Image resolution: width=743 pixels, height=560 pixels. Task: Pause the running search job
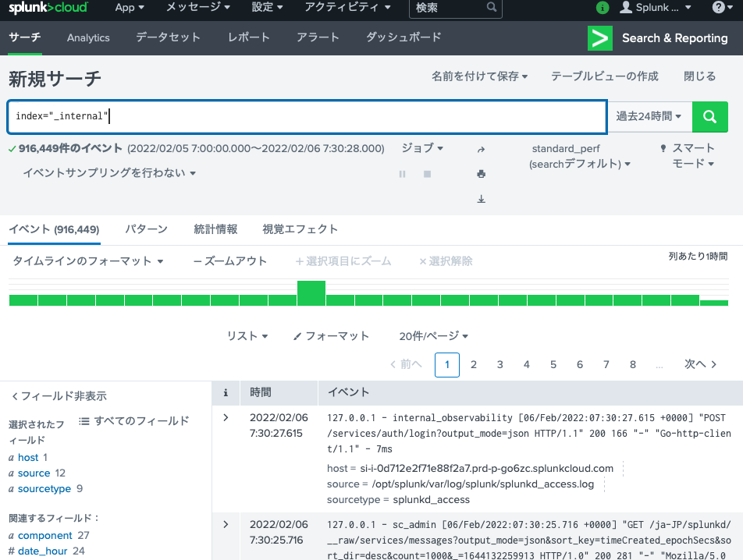click(401, 174)
